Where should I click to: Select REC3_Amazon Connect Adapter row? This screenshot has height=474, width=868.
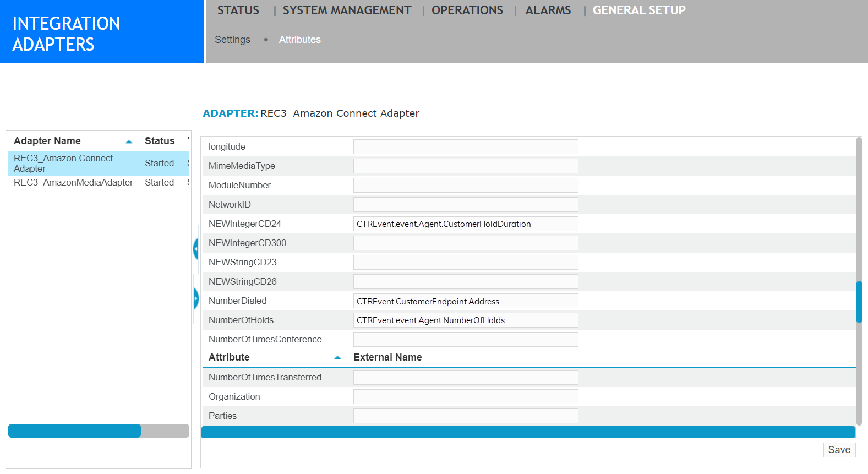(x=99, y=164)
